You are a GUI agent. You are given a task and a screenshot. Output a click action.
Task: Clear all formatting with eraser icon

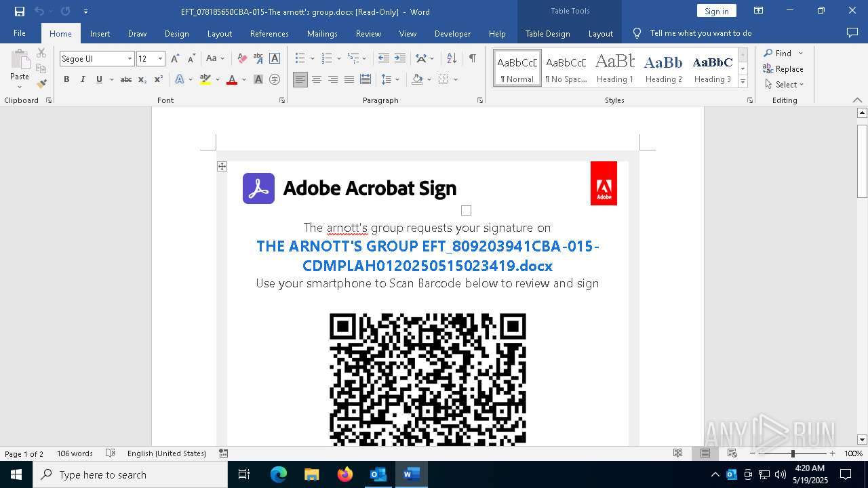(x=241, y=59)
